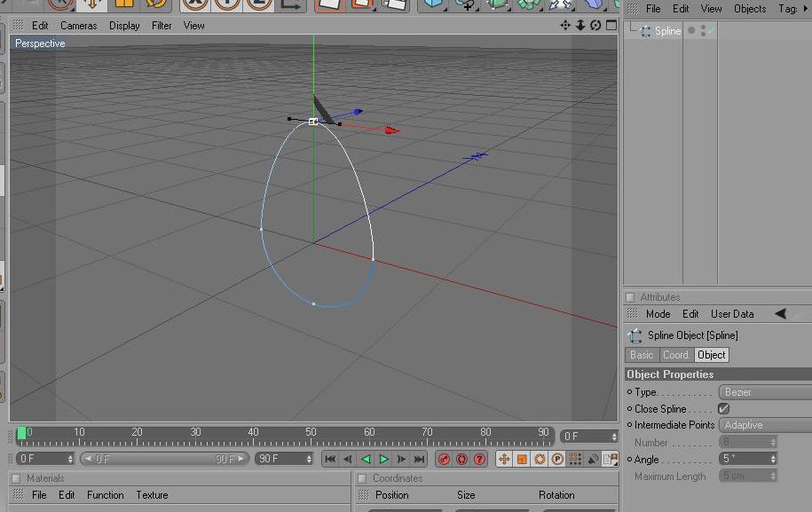Click the timeline options document icon

coord(611,459)
